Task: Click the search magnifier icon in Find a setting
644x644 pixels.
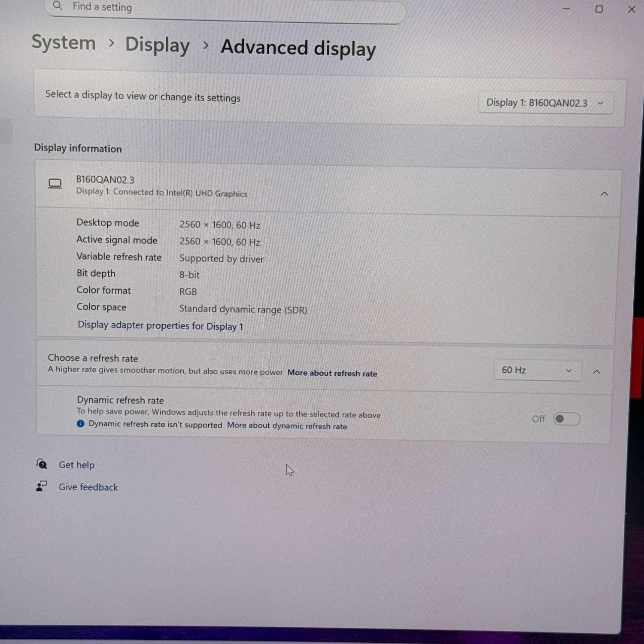Action: 58,6
